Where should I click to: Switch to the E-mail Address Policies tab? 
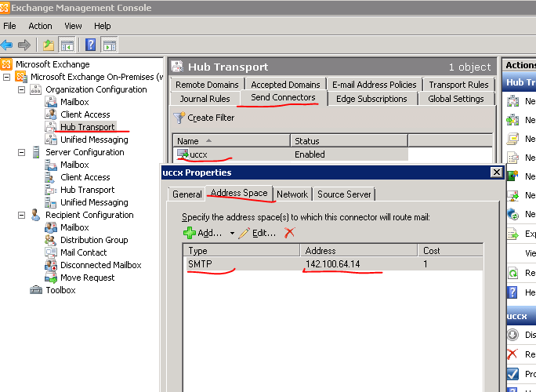(x=375, y=85)
